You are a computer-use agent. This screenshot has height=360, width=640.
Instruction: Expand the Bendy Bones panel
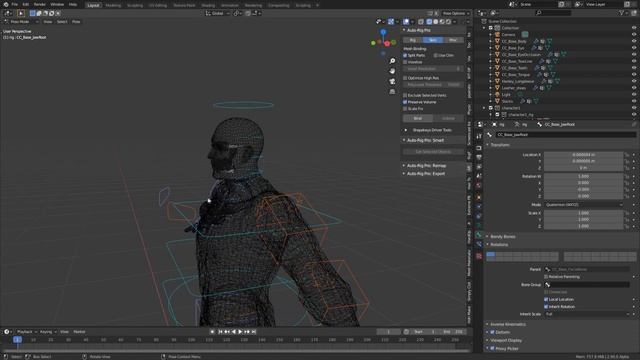tap(502, 237)
